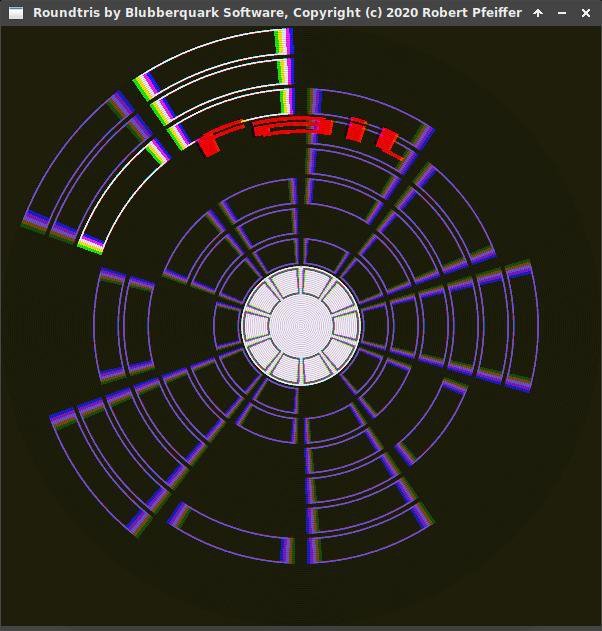This screenshot has height=631, width=602.
Task: Click the window menu icon in title bar
Action: 16,13
